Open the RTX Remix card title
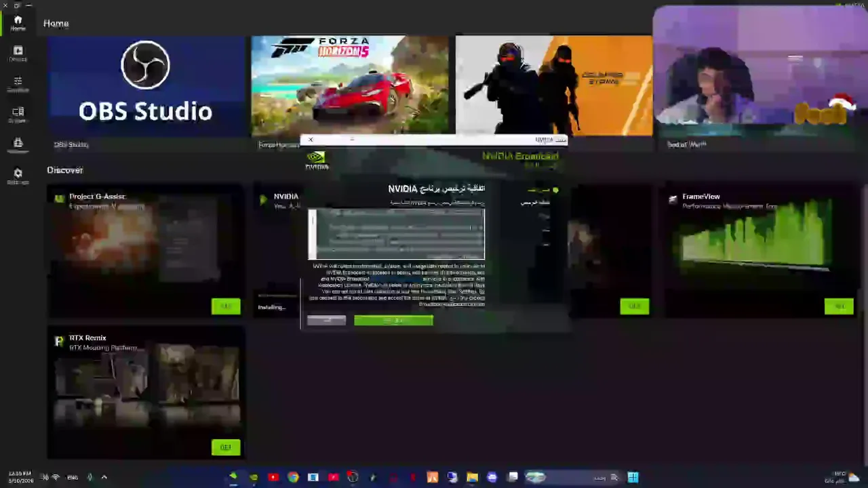This screenshot has height=488, width=868. (87, 338)
